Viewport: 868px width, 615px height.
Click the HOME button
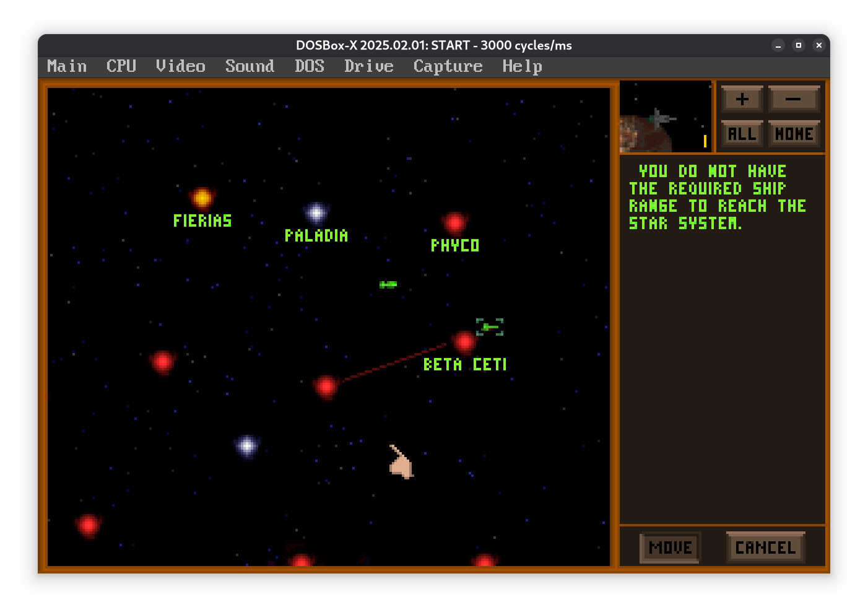click(794, 134)
